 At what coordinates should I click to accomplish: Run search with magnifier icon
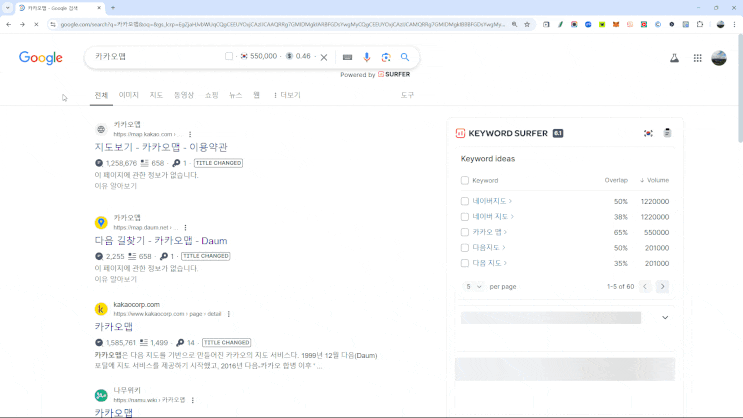[405, 57]
